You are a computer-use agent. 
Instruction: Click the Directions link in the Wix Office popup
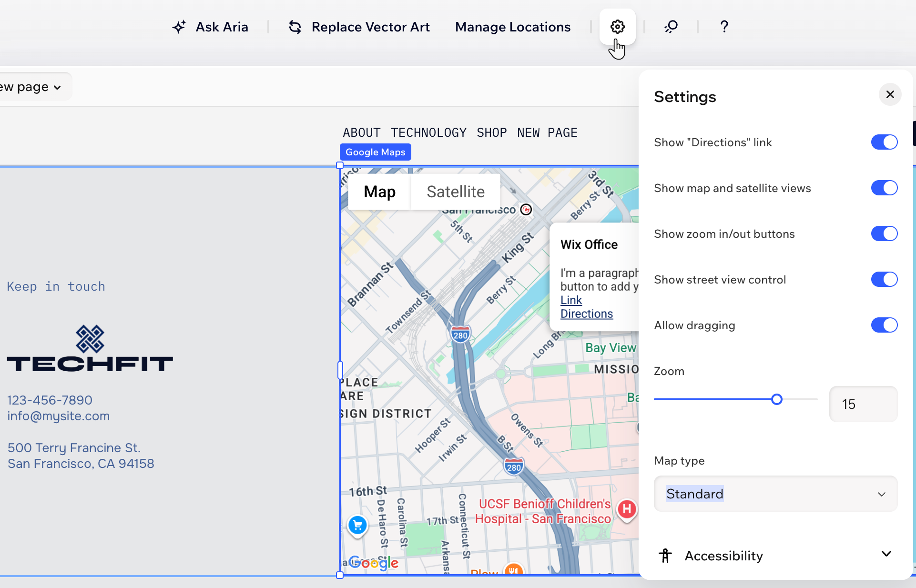click(586, 314)
